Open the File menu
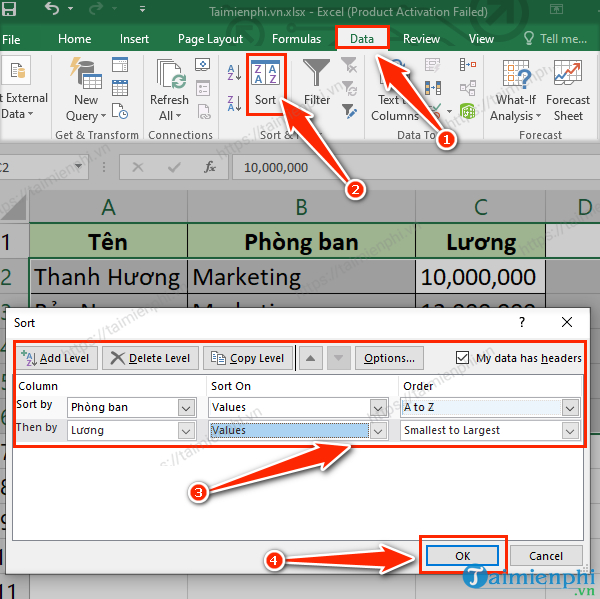600x599 pixels. tap(11, 39)
